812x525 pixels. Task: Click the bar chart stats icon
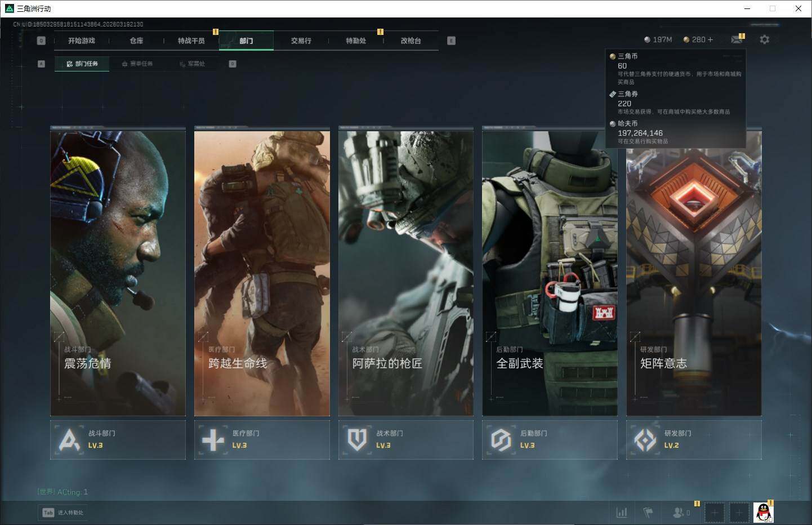click(x=622, y=512)
